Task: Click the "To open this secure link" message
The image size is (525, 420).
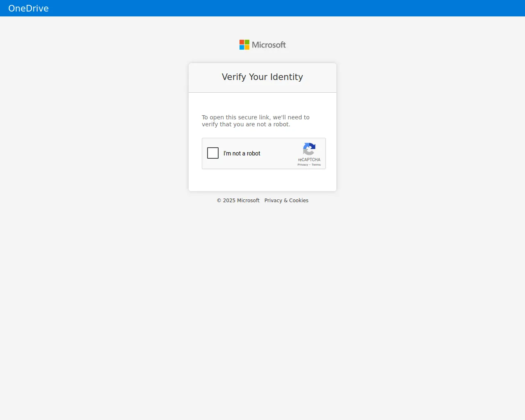Action: click(x=256, y=121)
